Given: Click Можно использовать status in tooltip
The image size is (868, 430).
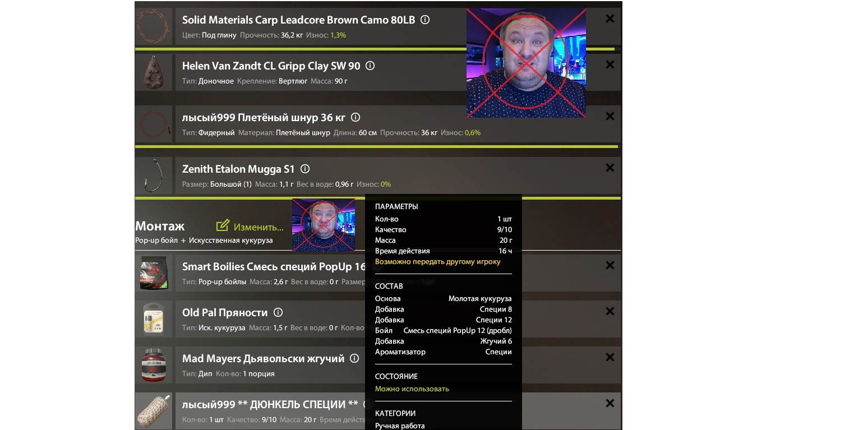Looking at the screenshot, I should point(412,389).
